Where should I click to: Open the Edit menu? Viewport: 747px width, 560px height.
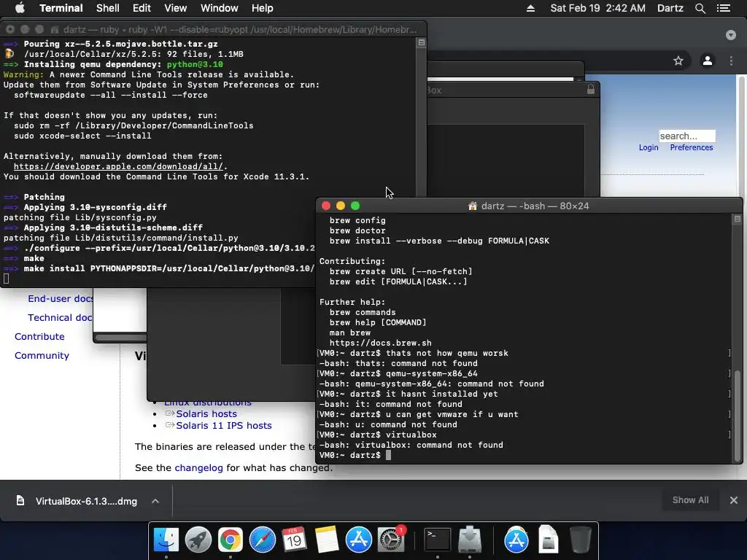tap(142, 8)
